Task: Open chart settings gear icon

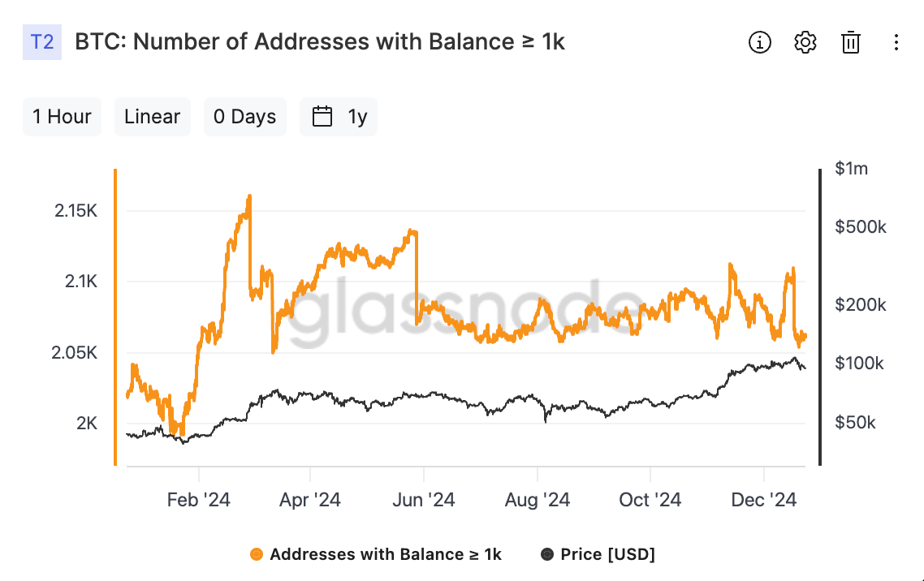Action: pos(805,42)
